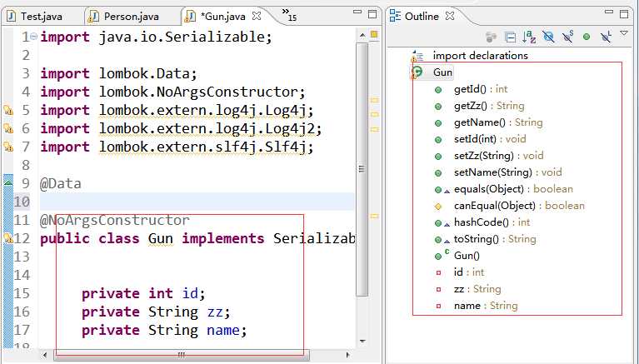The image size is (639, 364).
Task: Click the @Data annotation on line 9
Action: [61, 183]
